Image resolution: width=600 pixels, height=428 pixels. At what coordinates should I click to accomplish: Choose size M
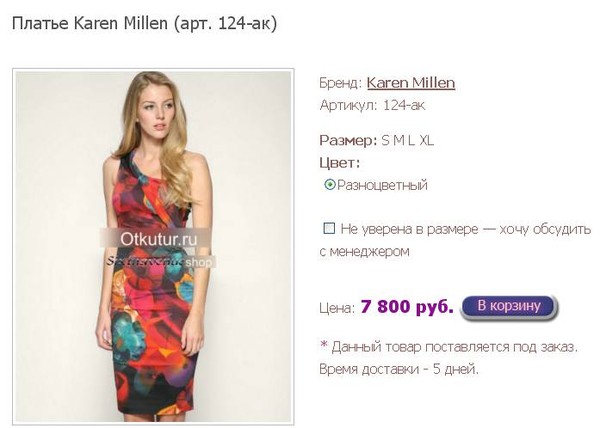tap(398, 140)
